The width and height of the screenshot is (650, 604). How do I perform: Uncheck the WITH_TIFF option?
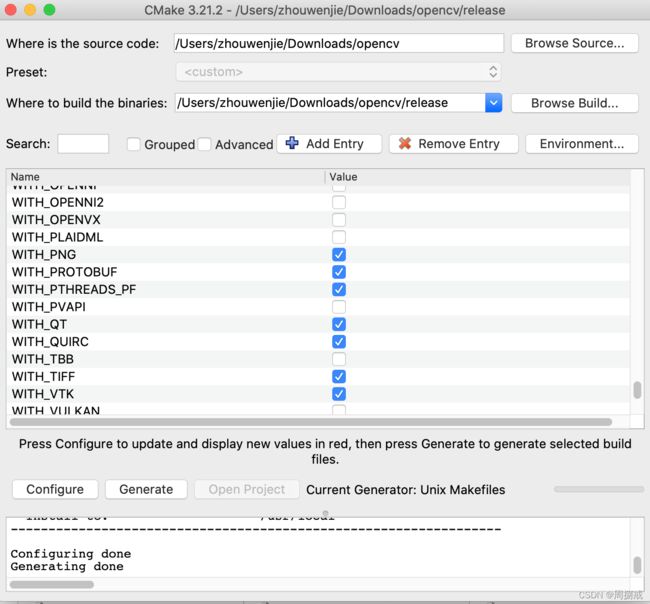point(339,376)
